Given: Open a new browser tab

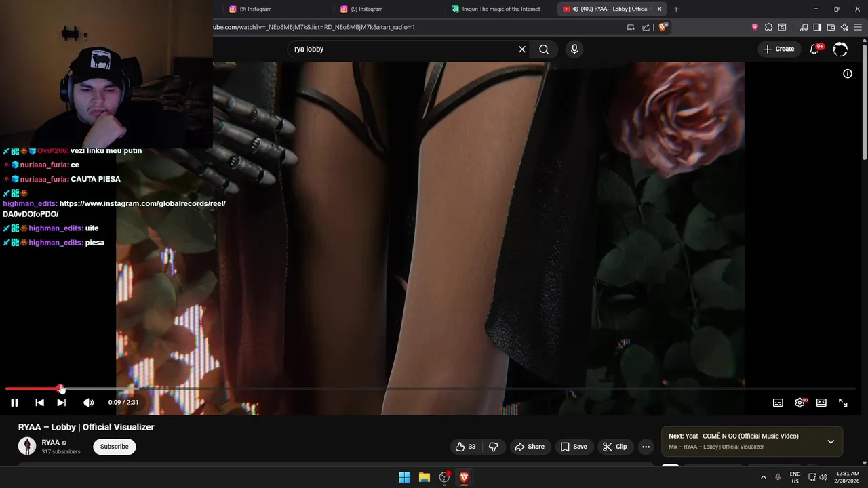Looking at the screenshot, I should pos(676,9).
